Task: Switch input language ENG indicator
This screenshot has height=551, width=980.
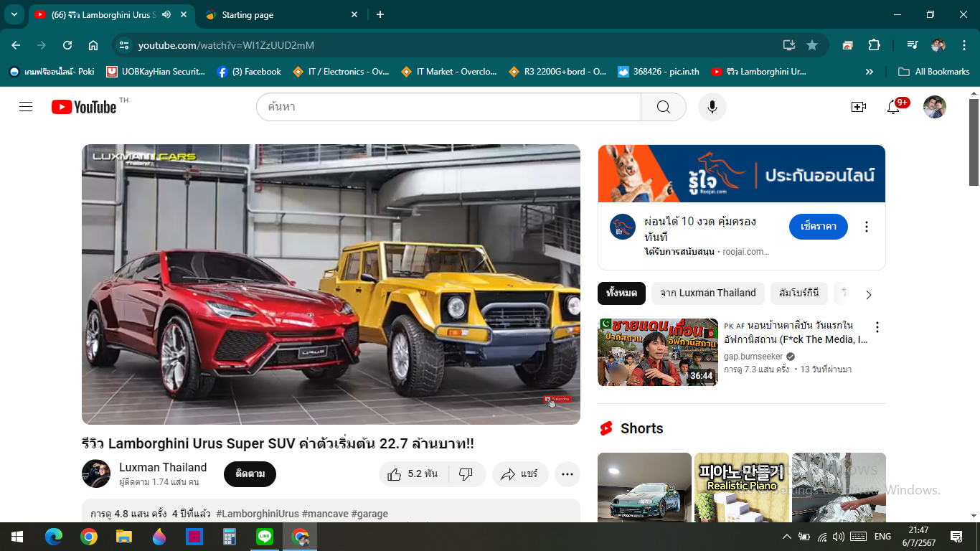Action: point(882,537)
